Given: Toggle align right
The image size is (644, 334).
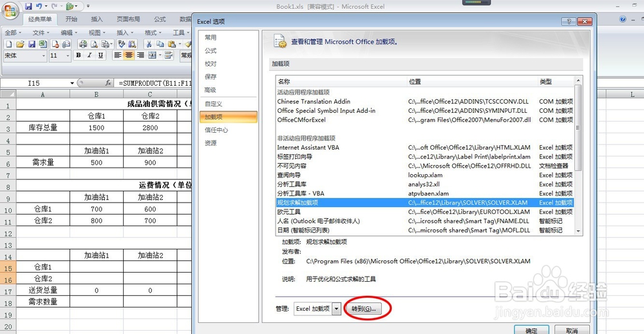Looking at the screenshot, I should tap(140, 55).
